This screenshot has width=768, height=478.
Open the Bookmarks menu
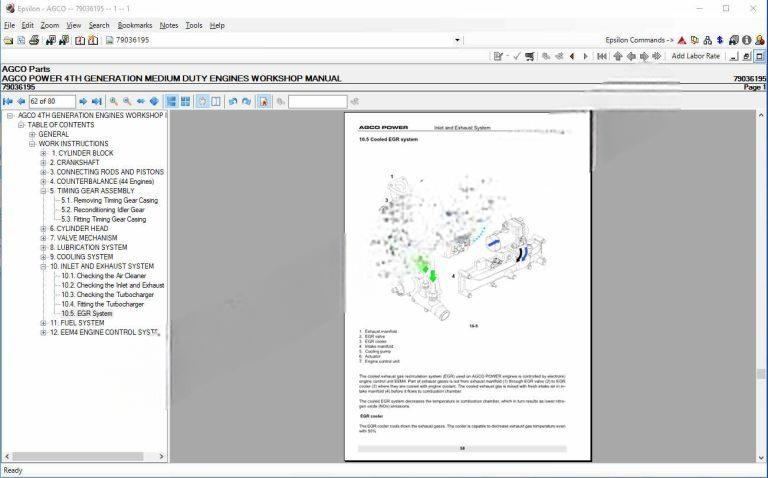135,25
